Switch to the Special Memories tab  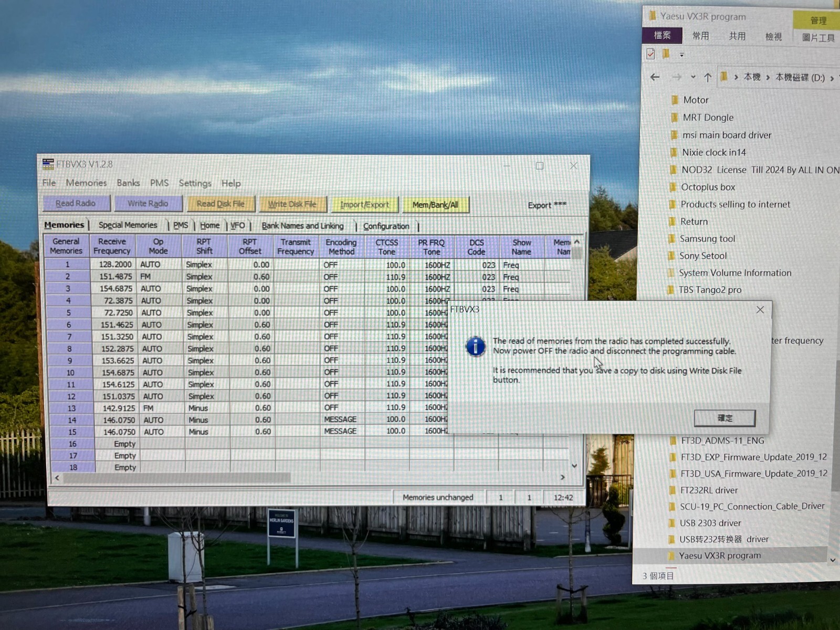click(128, 225)
